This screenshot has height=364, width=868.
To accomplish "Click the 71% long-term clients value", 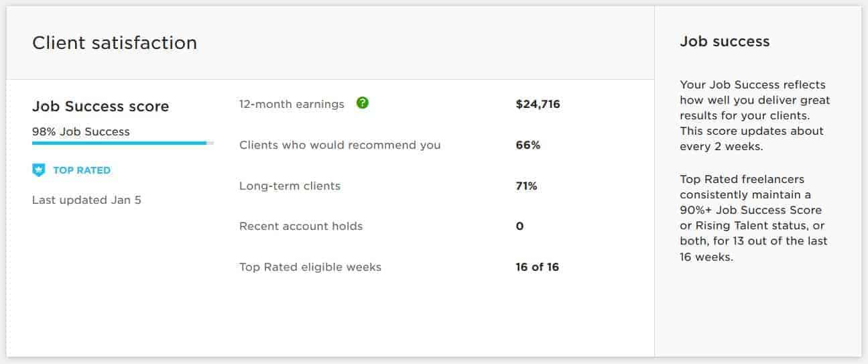I will pyautogui.click(x=526, y=186).
